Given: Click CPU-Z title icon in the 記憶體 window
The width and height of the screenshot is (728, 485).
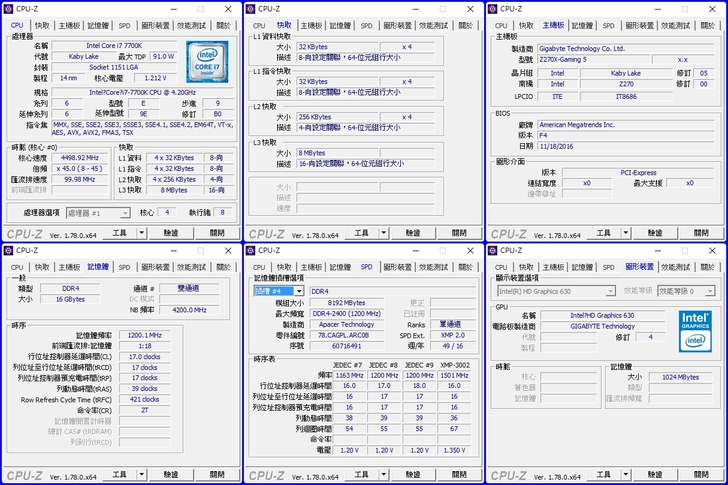Looking at the screenshot, I should (x=8, y=251).
